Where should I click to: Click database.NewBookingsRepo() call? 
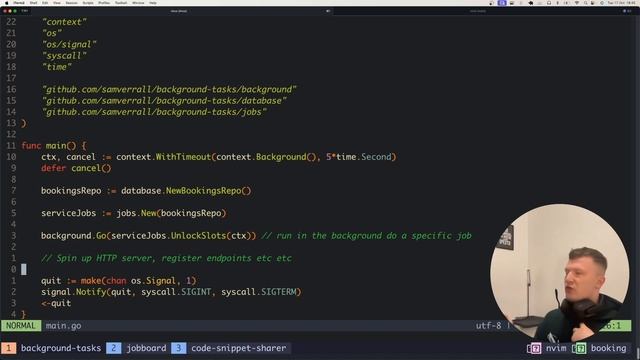click(x=186, y=191)
